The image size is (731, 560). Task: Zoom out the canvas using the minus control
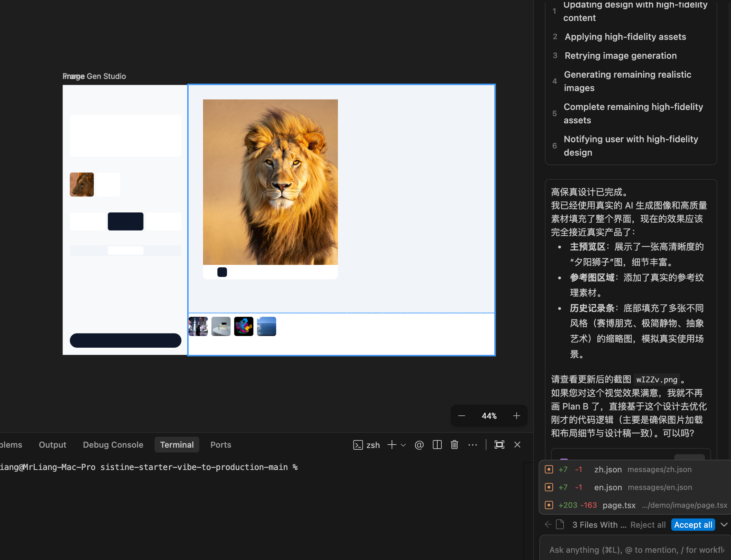461,416
